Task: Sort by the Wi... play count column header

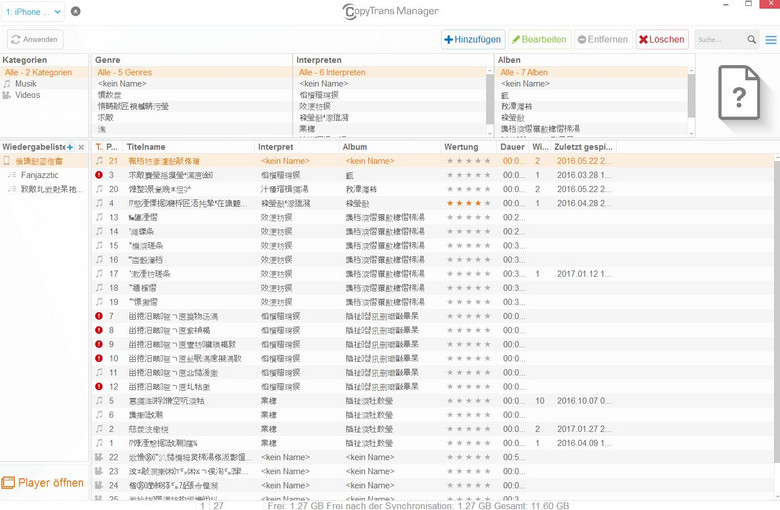Action: [x=540, y=147]
